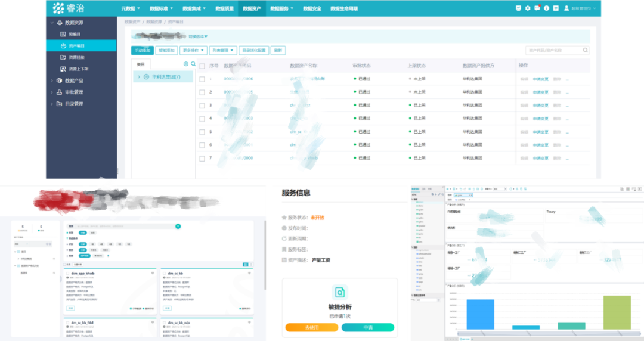Click the green 申请 button

pyautogui.click(x=367, y=327)
